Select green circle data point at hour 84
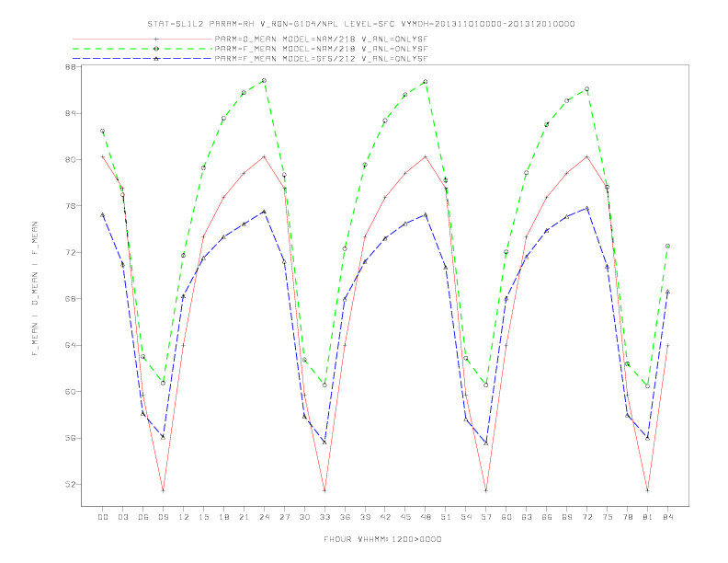Viewport: 728px width, 563px height. tap(667, 246)
